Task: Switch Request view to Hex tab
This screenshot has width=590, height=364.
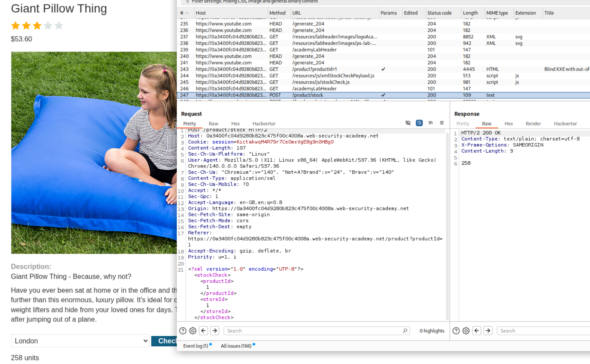Action: tap(235, 124)
